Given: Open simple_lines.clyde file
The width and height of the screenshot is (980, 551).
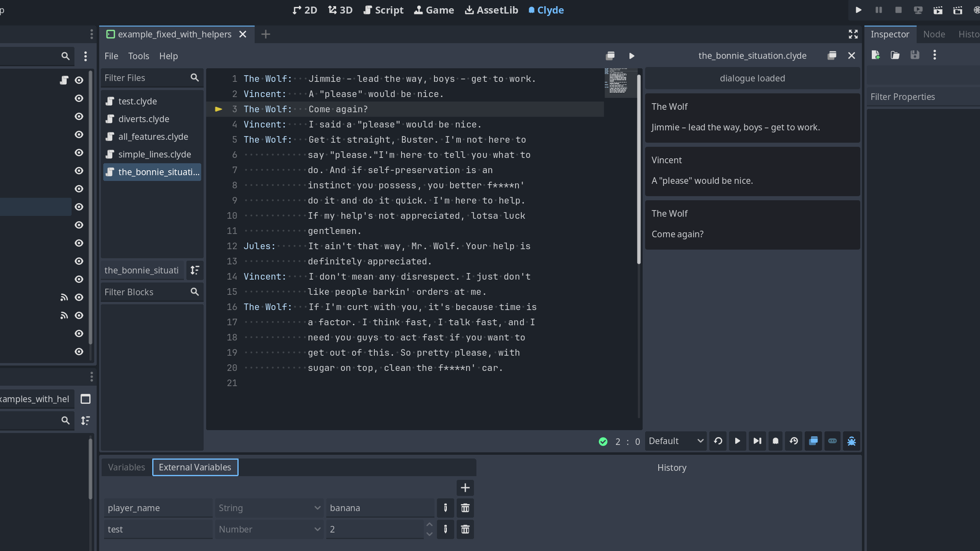Looking at the screenshot, I should tap(152, 154).
